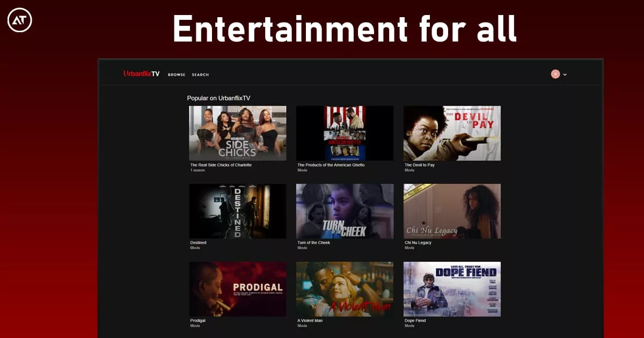
Task: Open the Chi Nu Legacy thumbnail
Action: [452, 211]
